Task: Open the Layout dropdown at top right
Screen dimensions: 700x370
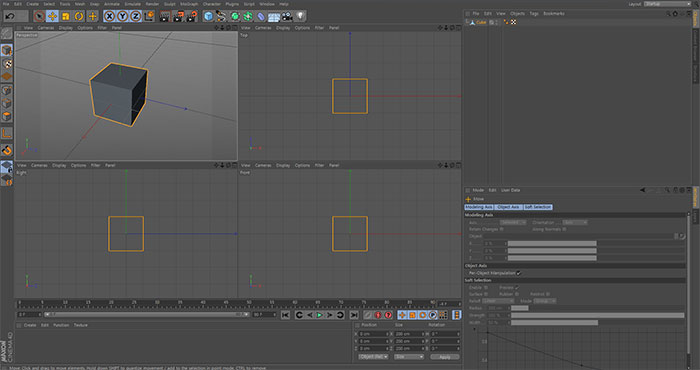Action: [667, 4]
